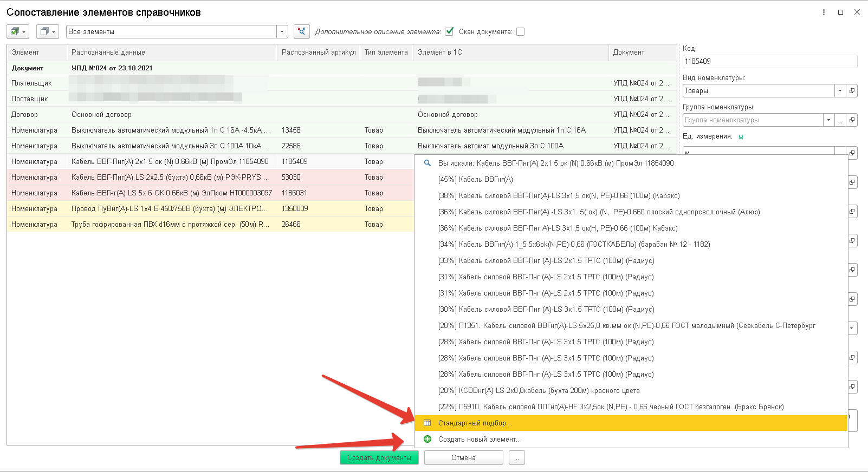This screenshot has width=868, height=472.
Task: Click the find-and-replace magnifier toolbar icon
Action: [302, 31]
